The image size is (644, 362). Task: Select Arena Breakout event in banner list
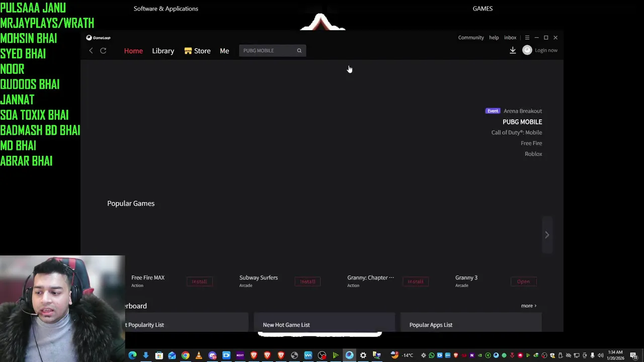tap(513, 111)
